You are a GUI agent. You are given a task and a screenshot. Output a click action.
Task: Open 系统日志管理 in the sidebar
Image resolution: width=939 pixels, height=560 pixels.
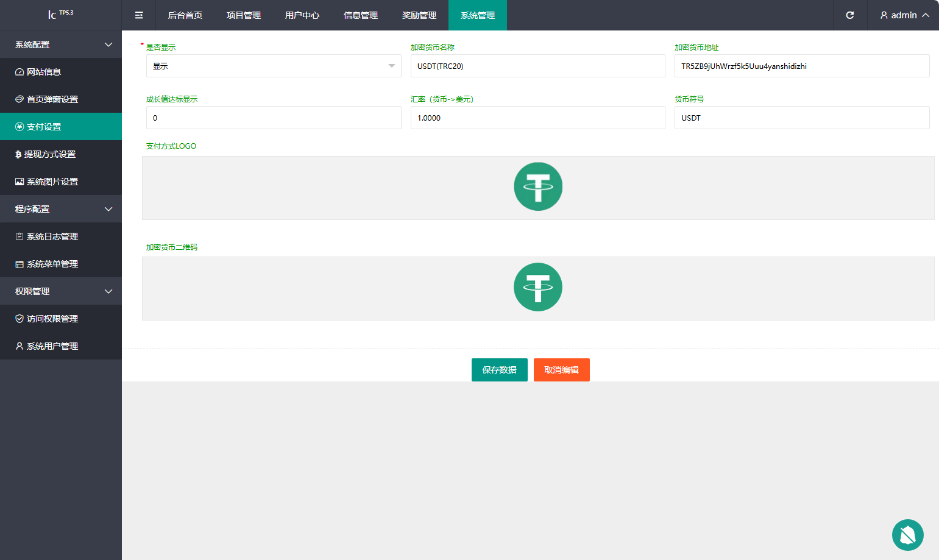point(61,236)
